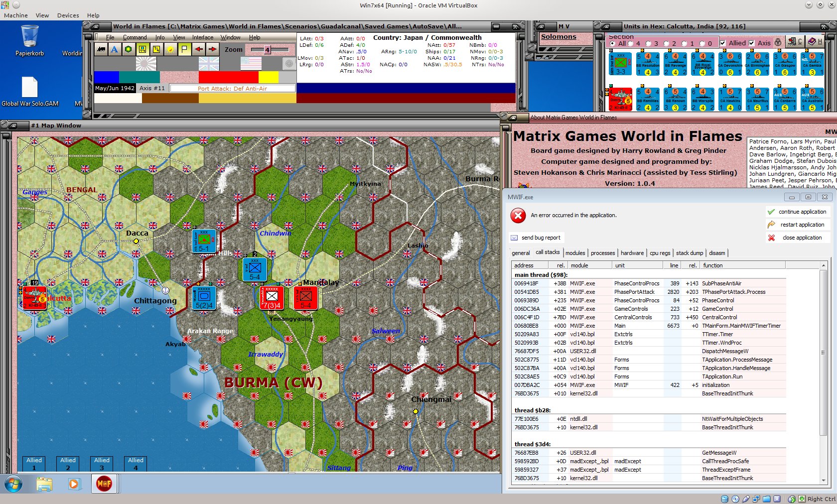
Task: Click the locomotive toolbar icon
Action: (101, 49)
